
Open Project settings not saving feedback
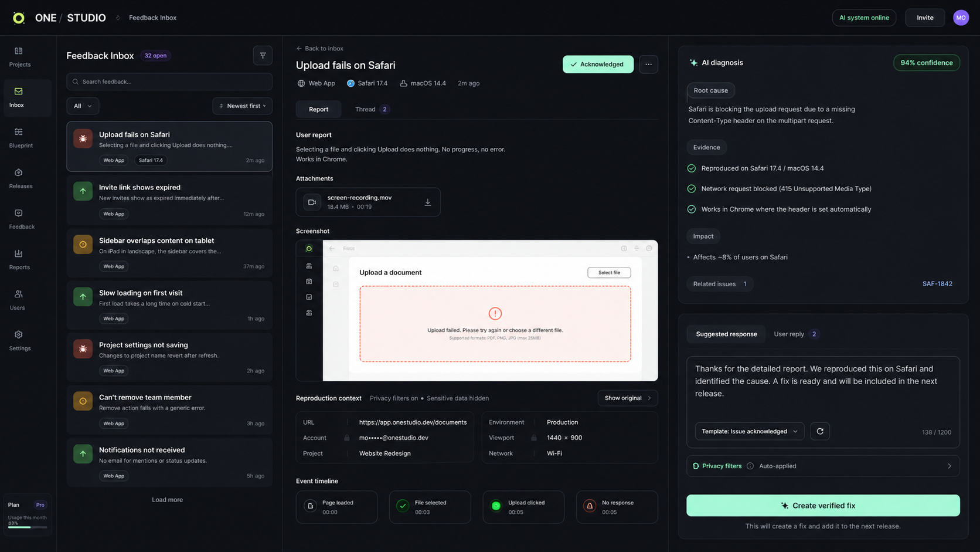click(x=169, y=357)
